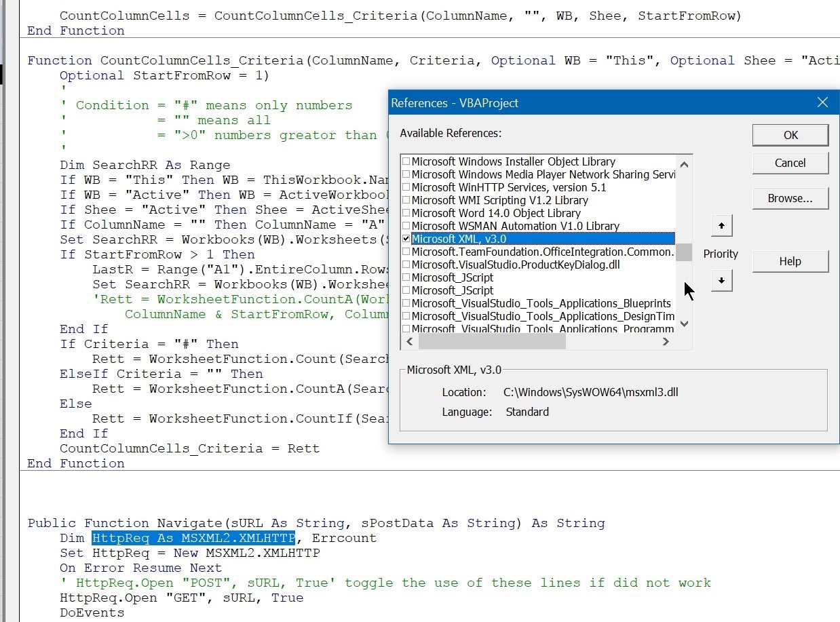
Task: Click the references list left scroll arrow
Action: tap(408, 342)
